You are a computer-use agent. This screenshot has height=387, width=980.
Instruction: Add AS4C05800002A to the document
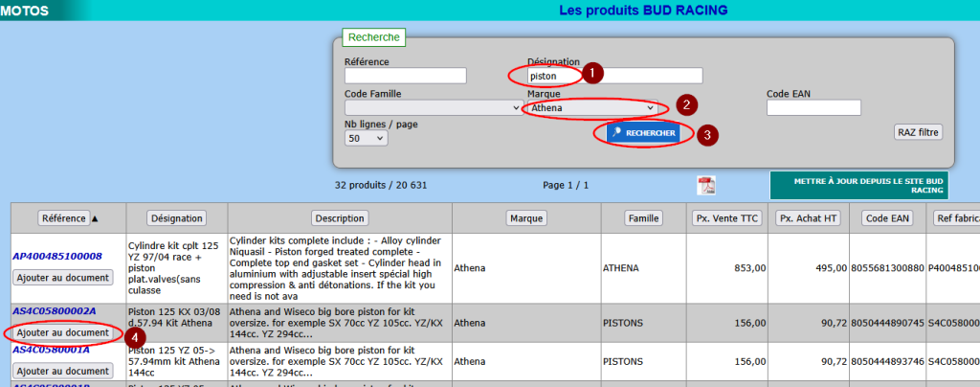pyautogui.click(x=63, y=332)
